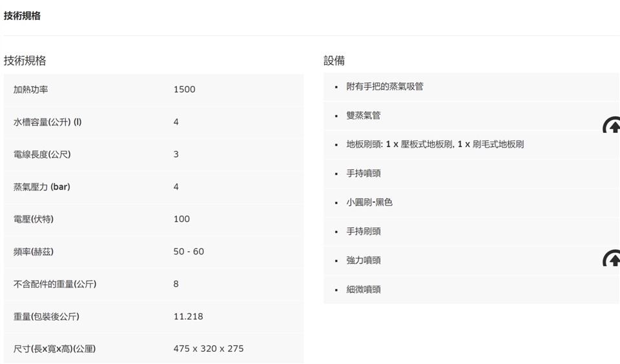
Task: Click the up-arrow icon beside 強力噴頭
Action: tap(612, 258)
